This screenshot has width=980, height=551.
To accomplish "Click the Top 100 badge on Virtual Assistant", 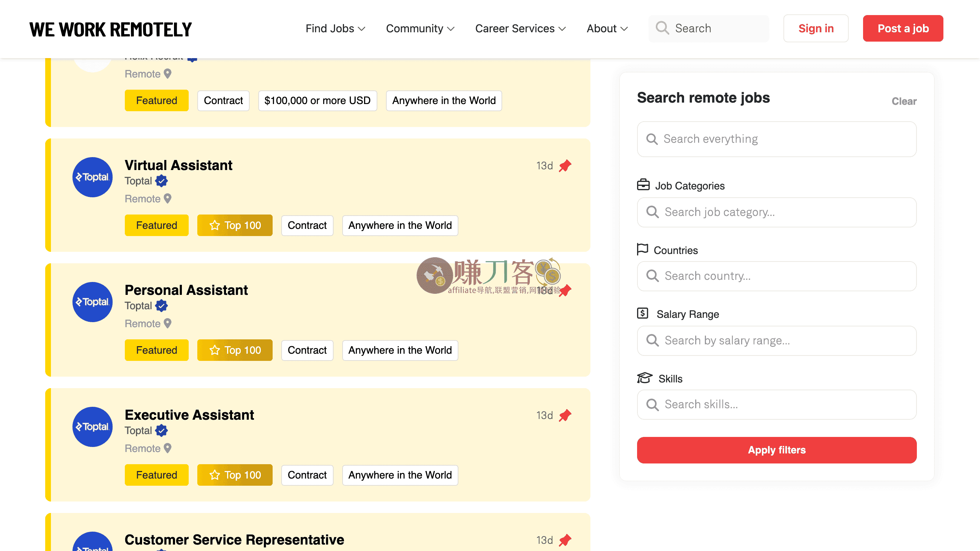I will click(x=235, y=225).
